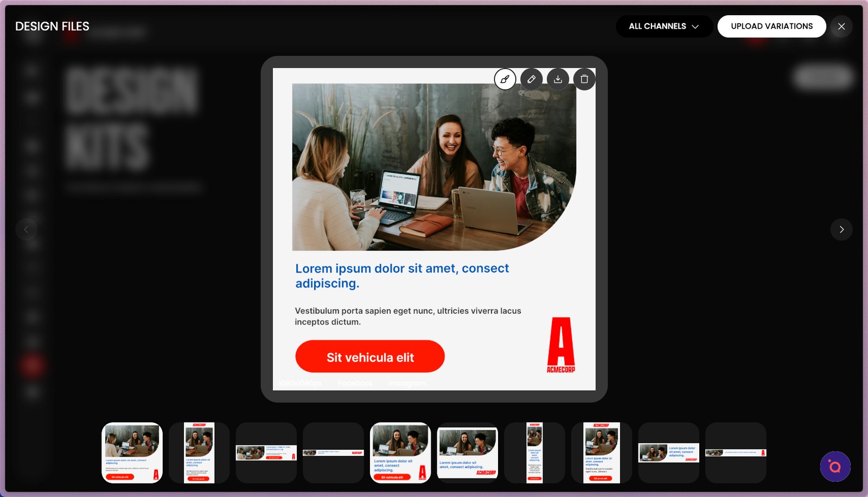Screen dimensions: 868x497
Task: Delete the design using the trash icon
Action: click(x=584, y=79)
